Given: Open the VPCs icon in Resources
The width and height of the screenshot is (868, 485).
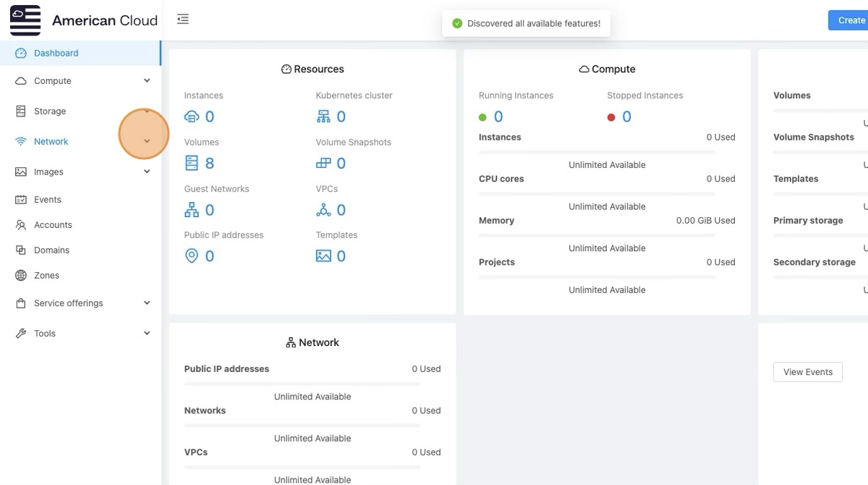Looking at the screenshot, I should (323, 210).
